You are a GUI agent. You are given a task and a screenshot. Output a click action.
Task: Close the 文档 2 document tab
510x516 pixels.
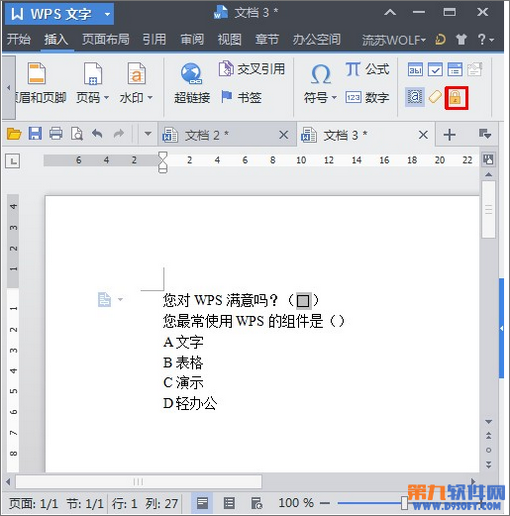(x=284, y=135)
